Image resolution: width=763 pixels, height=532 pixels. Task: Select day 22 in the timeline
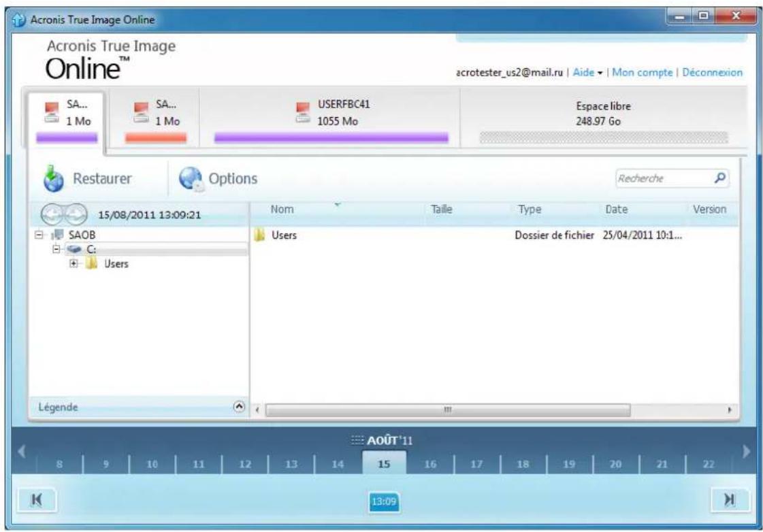click(x=709, y=464)
